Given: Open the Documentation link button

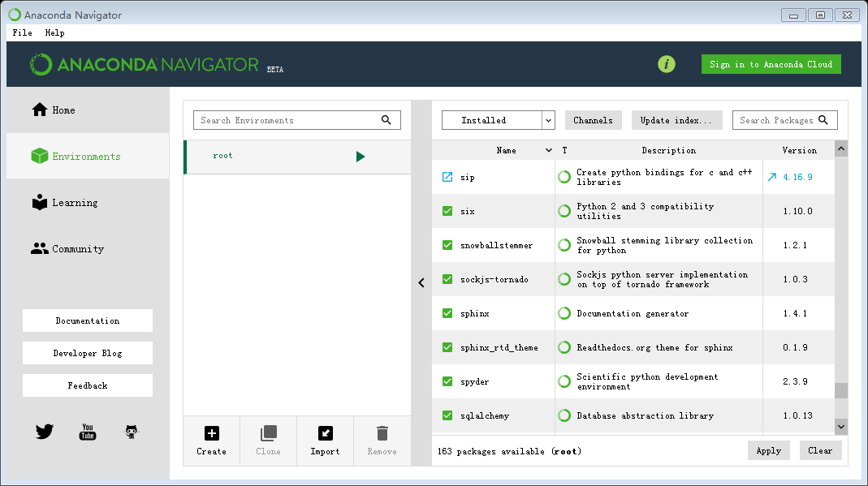Looking at the screenshot, I should pyautogui.click(x=88, y=320).
